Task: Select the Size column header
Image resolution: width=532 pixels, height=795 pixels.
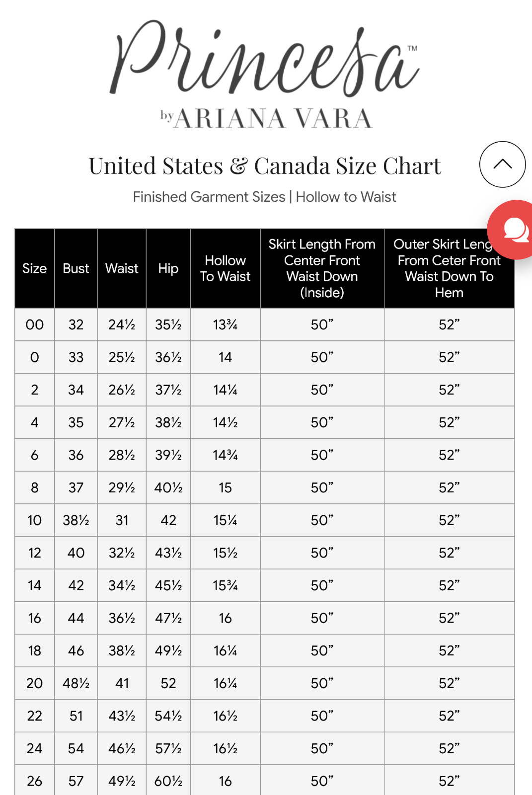Action: click(x=34, y=268)
